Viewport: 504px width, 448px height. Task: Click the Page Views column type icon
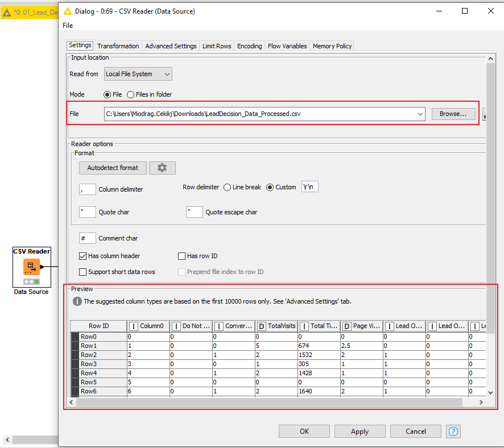click(x=347, y=326)
